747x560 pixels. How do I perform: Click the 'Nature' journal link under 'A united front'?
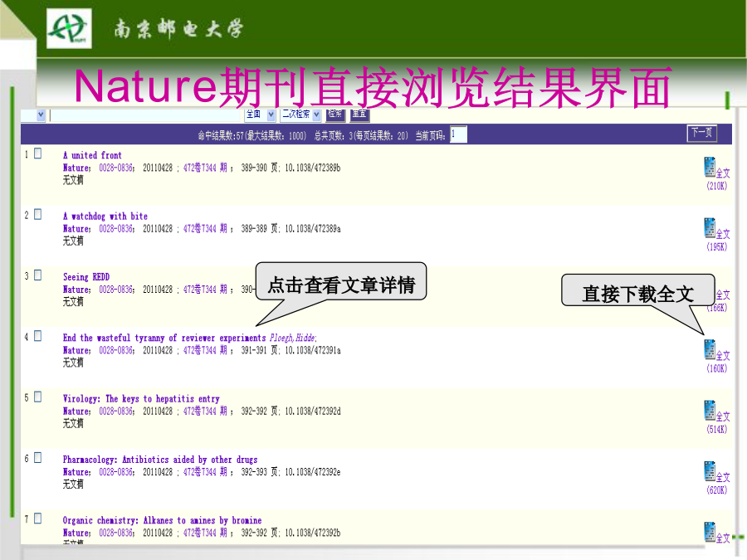coord(76,168)
